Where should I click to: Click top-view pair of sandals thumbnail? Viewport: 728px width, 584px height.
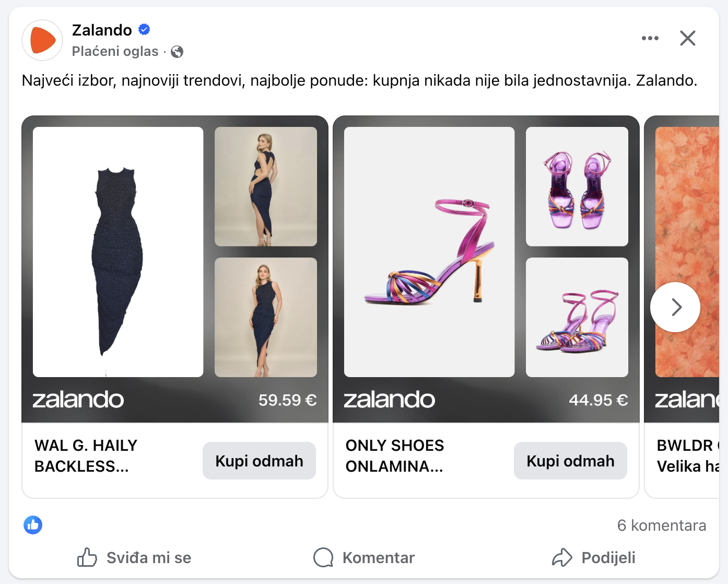[577, 186]
